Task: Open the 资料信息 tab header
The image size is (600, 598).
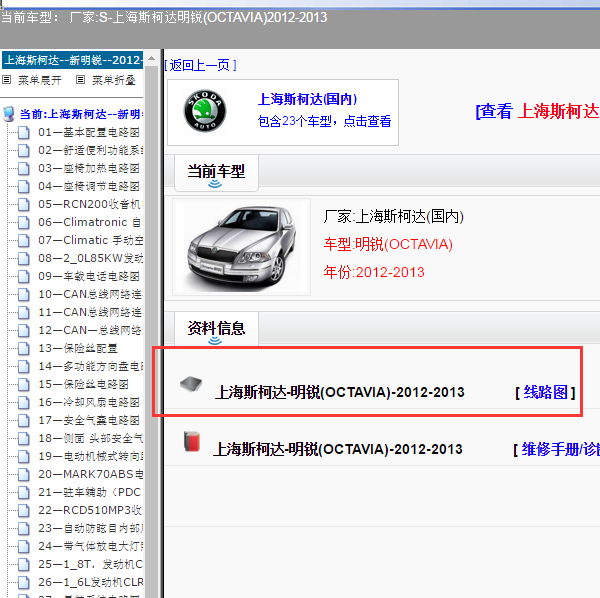Action: coord(216,329)
